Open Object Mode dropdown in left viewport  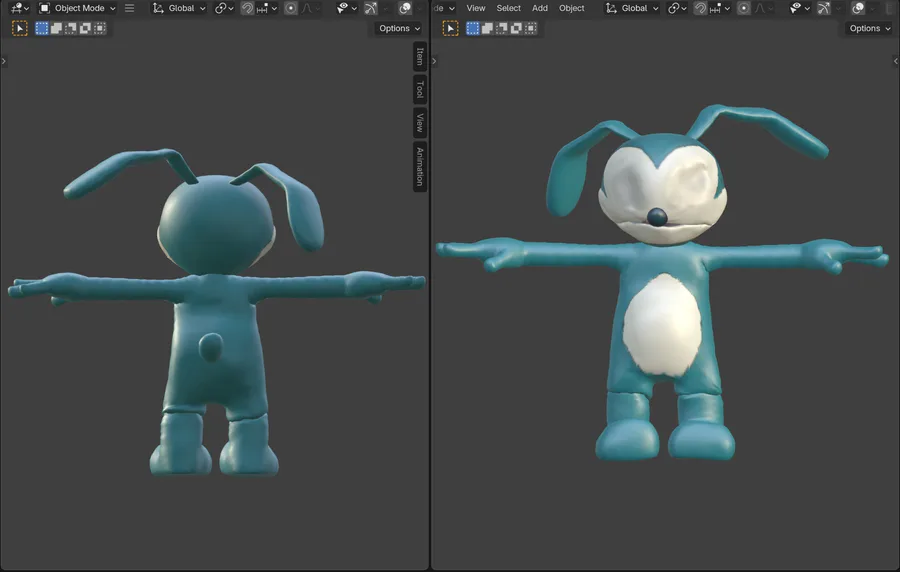click(77, 8)
